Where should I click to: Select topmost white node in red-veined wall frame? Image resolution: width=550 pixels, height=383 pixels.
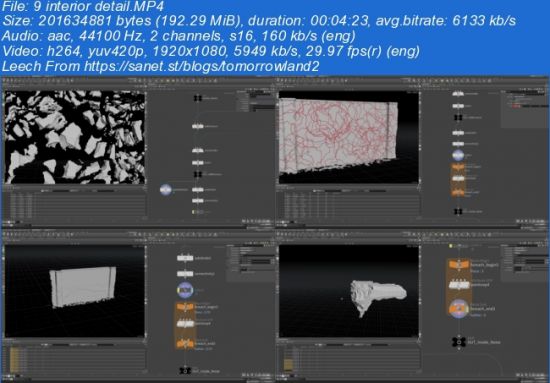pyautogui.click(x=458, y=94)
